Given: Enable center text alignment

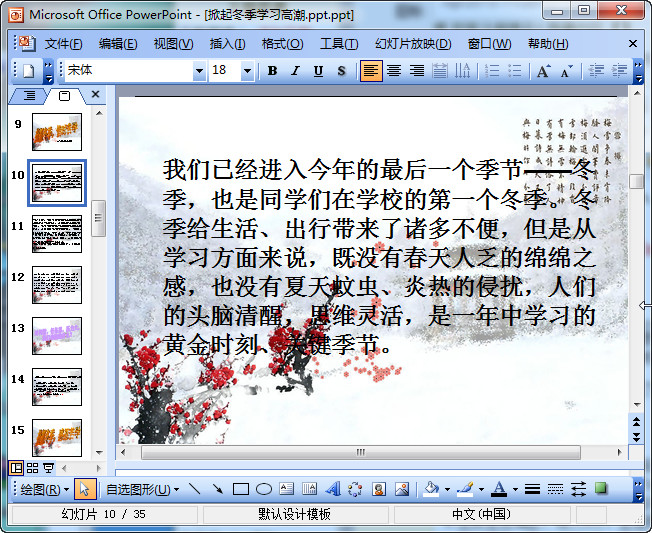Looking at the screenshot, I should (394, 71).
